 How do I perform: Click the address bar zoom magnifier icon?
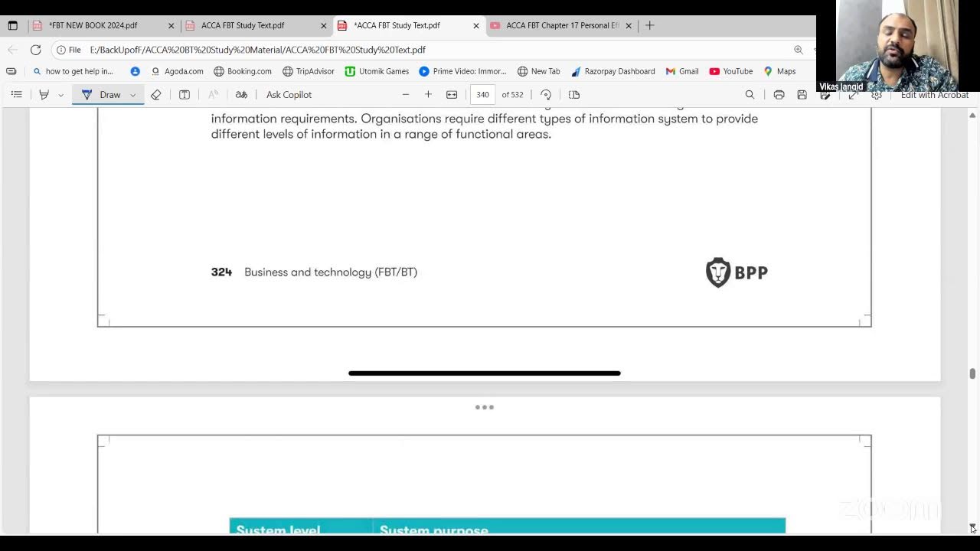tap(799, 50)
